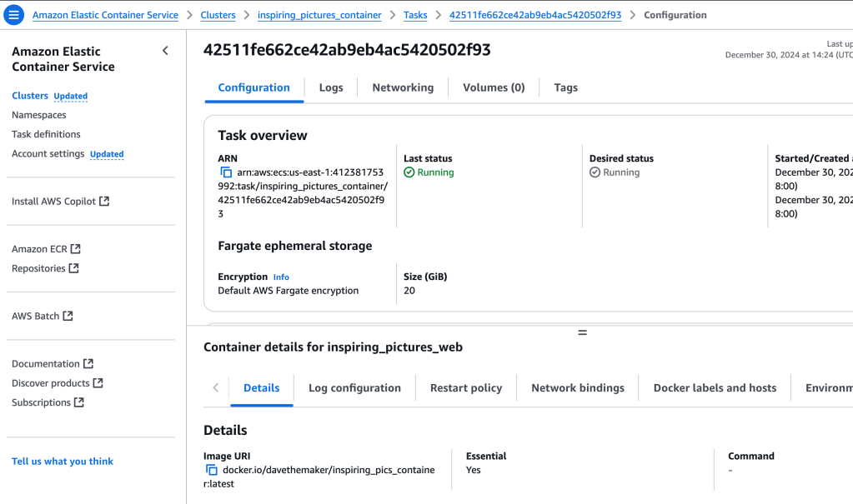The height and width of the screenshot is (504, 853).
Task: Open the hamburger navigation menu
Action: pos(13,15)
